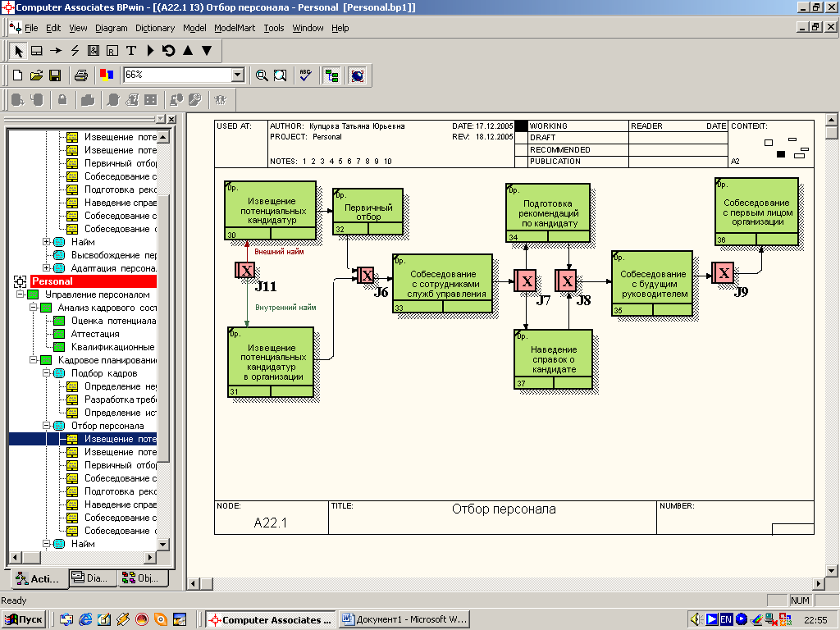Select Оценка потенциала tree item
The height and width of the screenshot is (630, 840).
tap(113, 321)
